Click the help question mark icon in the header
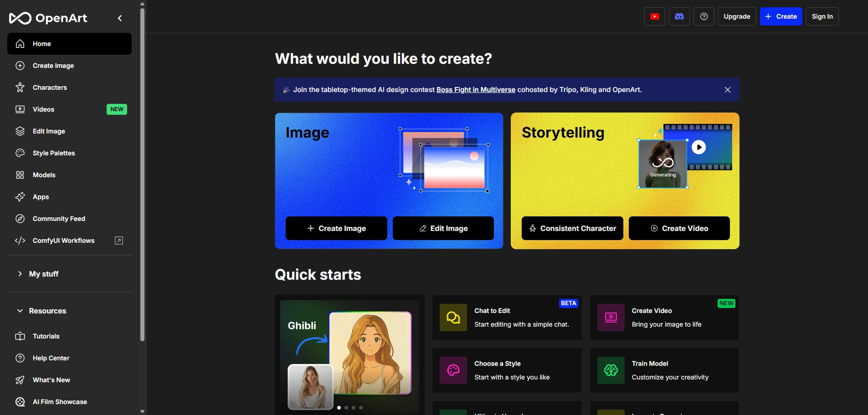The width and height of the screenshot is (868, 415). click(x=704, y=16)
